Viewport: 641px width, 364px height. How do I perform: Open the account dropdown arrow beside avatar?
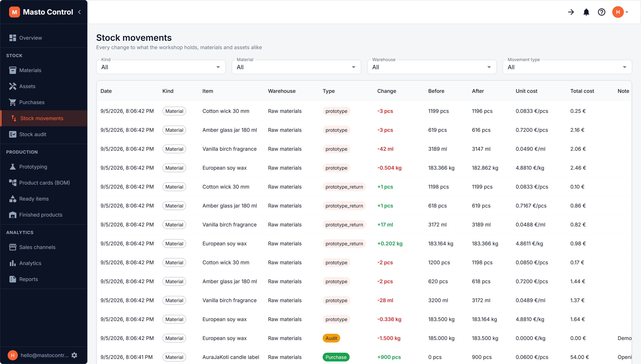(x=627, y=12)
